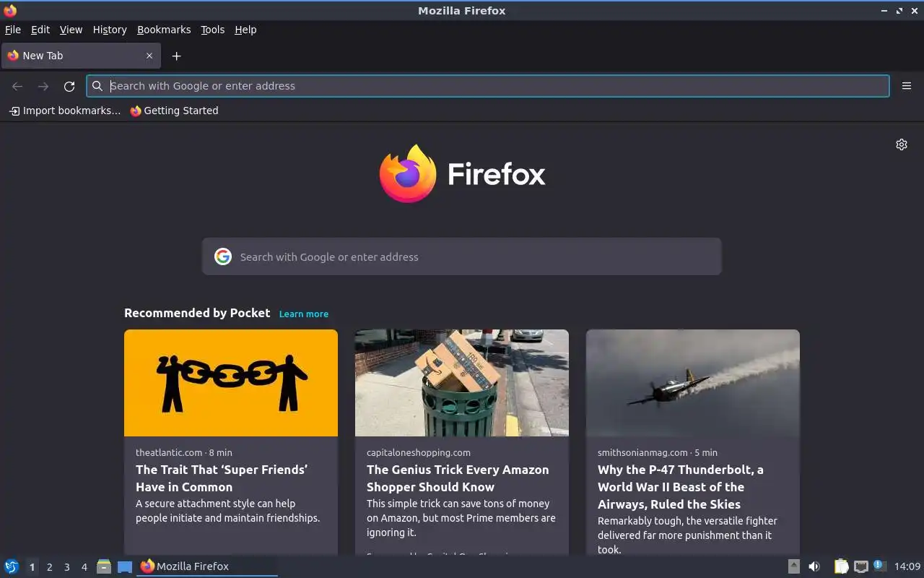The height and width of the screenshot is (578, 924).
Task: Select the New Tab tab
Action: click(79, 56)
